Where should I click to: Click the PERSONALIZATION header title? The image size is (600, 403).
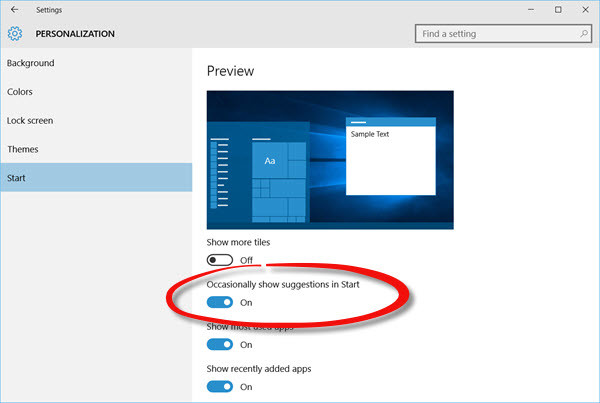75,34
